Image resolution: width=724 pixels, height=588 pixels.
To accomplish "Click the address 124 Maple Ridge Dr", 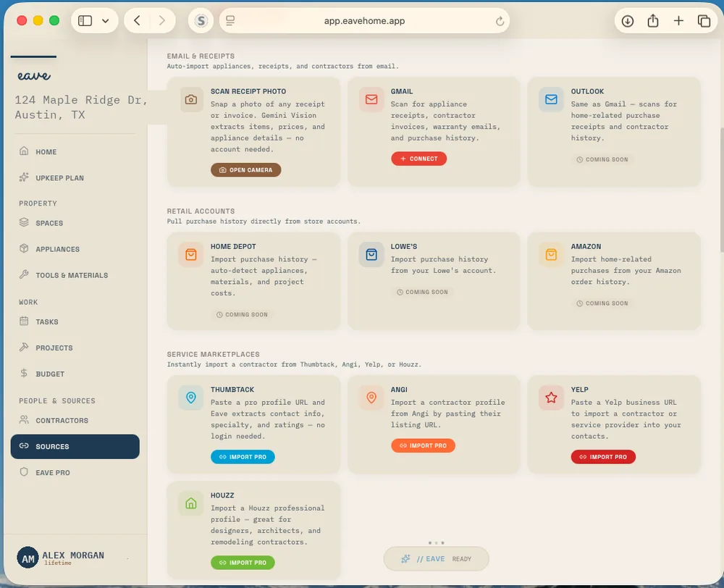I will click(x=80, y=107).
